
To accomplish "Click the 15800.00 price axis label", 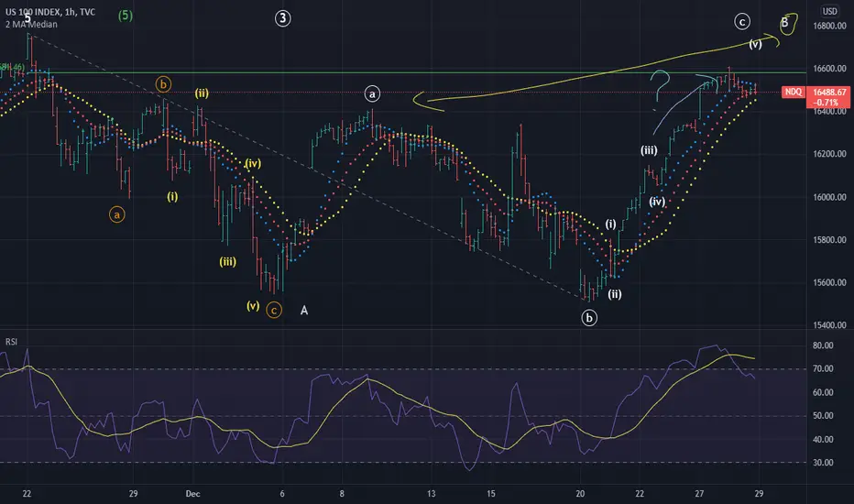I will (x=829, y=240).
